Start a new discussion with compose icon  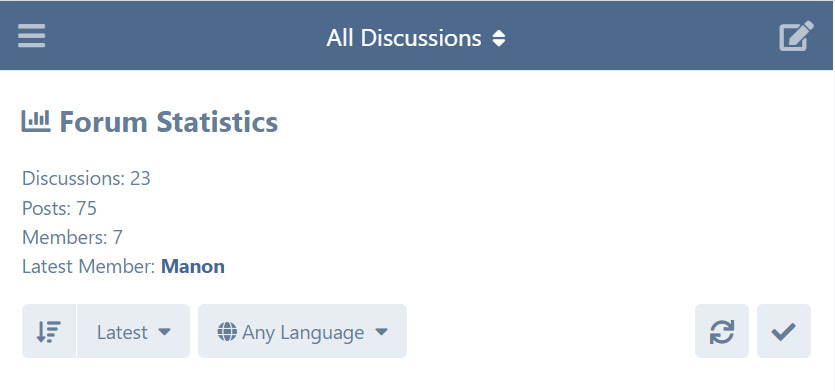[797, 36]
